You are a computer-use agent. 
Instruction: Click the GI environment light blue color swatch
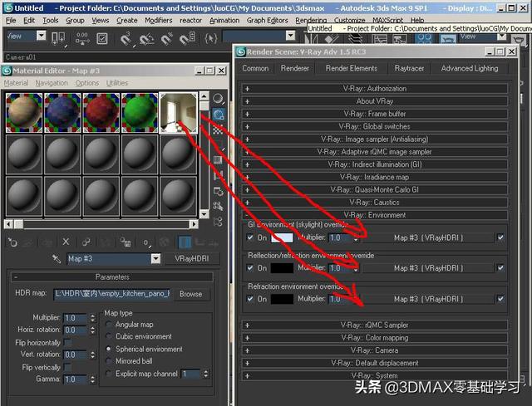pyautogui.click(x=282, y=237)
